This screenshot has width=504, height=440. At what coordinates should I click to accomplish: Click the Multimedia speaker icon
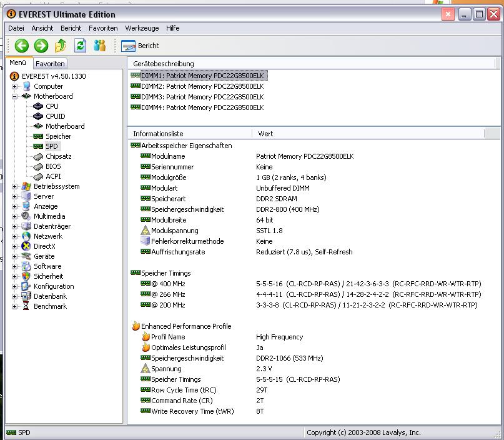(26, 216)
